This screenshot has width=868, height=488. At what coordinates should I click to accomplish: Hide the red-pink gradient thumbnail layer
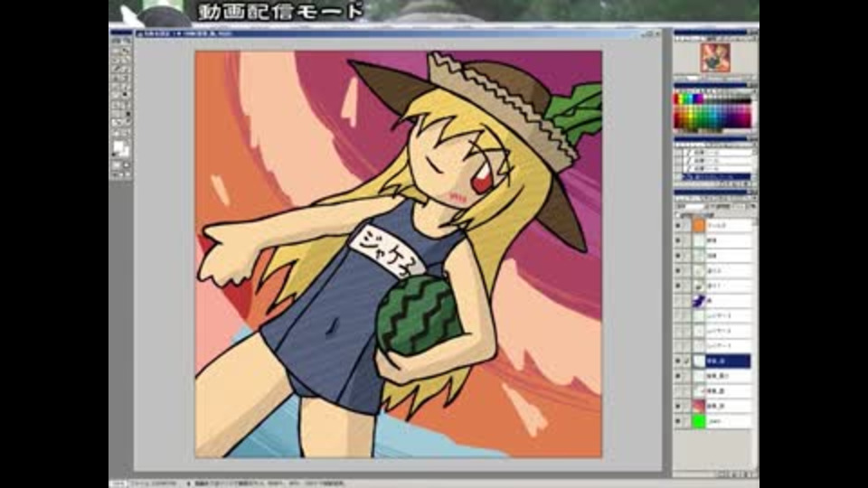click(677, 406)
